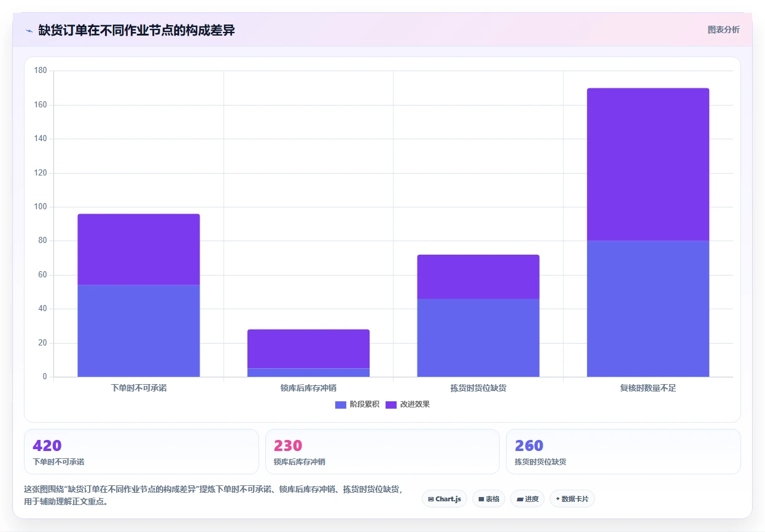Click the blue 阶段累积 segment of 下单时不可承诺 bar

pos(139,331)
